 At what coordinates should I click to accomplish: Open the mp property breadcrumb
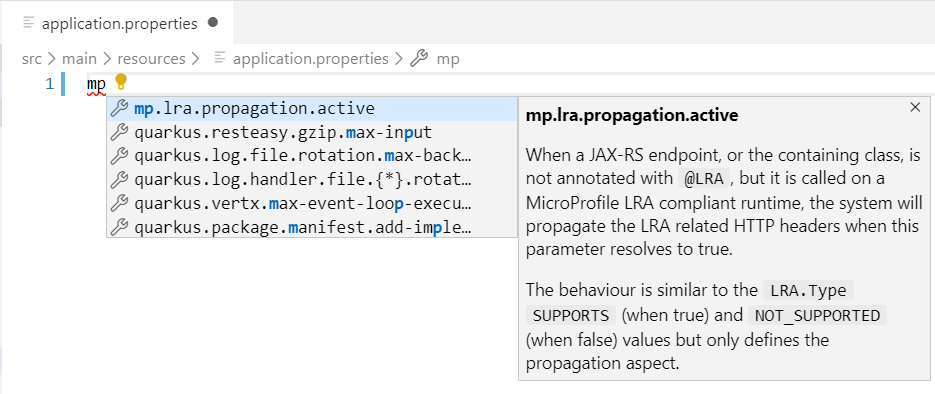[448, 59]
